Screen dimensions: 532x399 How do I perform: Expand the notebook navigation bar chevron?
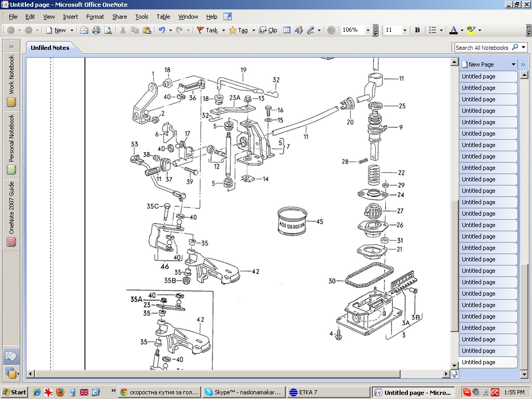pos(11,47)
